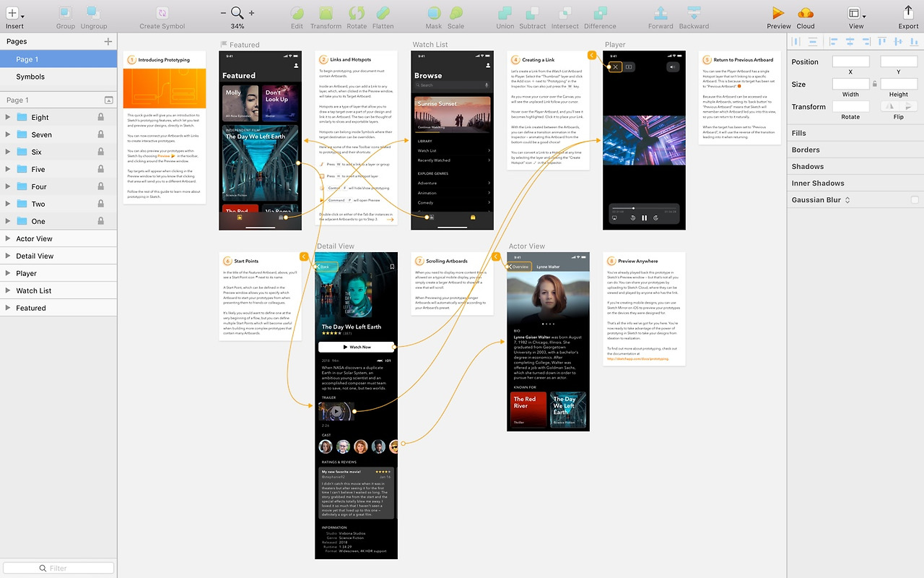Unlock the Eight layer group

pyautogui.click(x=100, y=117)
